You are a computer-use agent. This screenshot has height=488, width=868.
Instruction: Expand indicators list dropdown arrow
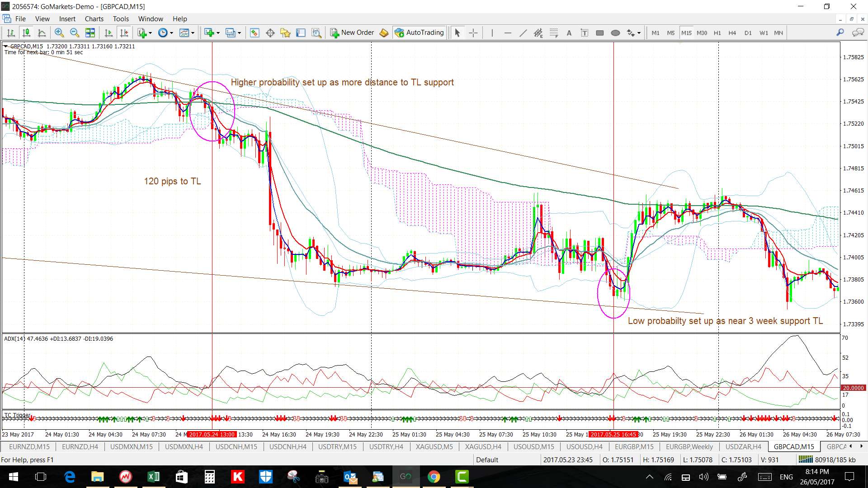click(150, 33)
